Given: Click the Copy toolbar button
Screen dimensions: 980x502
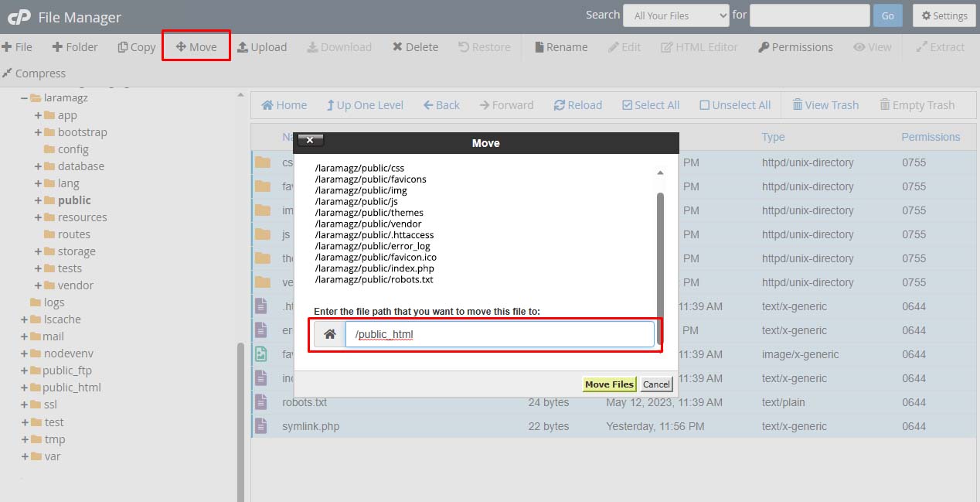Looking at the screenshot, I should click(x=137, y=47).
